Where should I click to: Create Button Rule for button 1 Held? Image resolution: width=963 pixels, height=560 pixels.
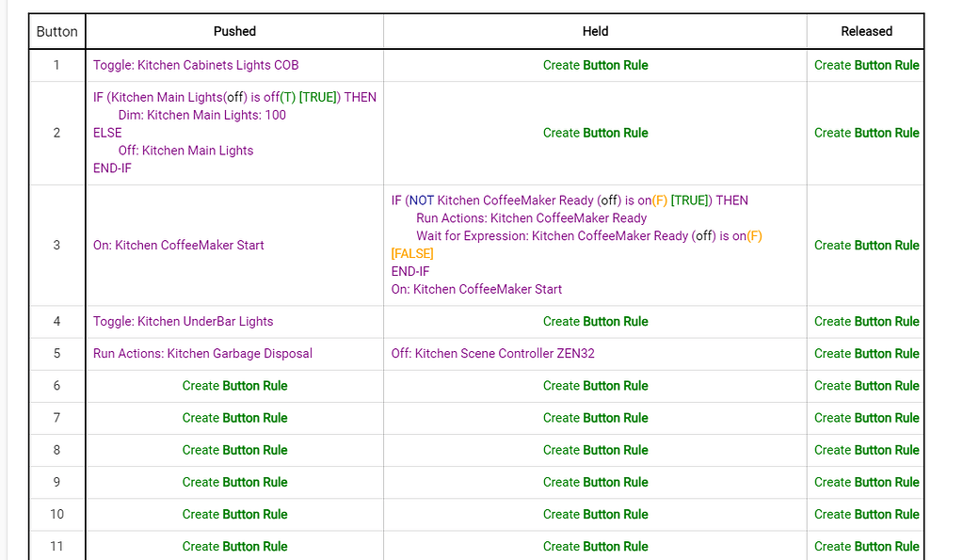[595, 65]
